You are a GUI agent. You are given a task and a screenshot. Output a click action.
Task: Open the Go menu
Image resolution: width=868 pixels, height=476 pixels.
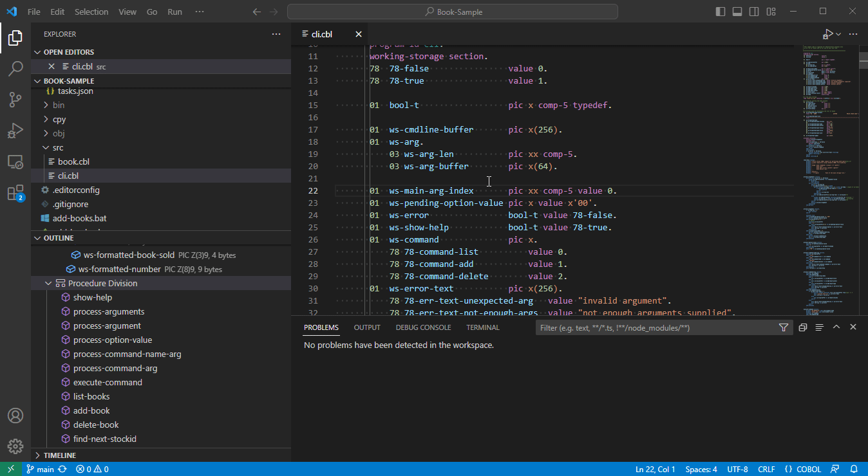click(152, 12)
